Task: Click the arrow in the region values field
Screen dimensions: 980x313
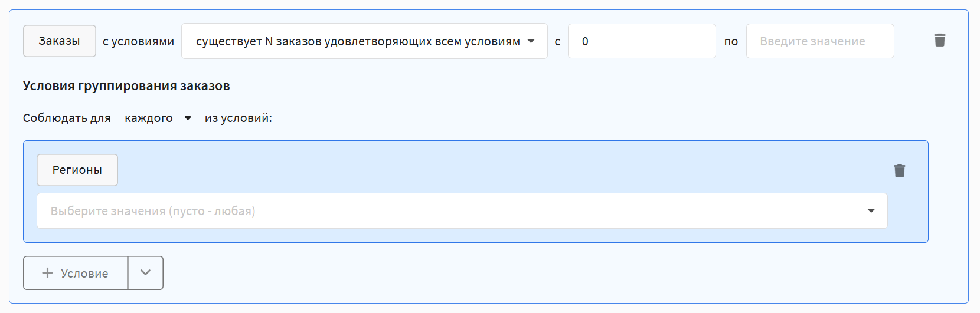Action: point(871,211)
